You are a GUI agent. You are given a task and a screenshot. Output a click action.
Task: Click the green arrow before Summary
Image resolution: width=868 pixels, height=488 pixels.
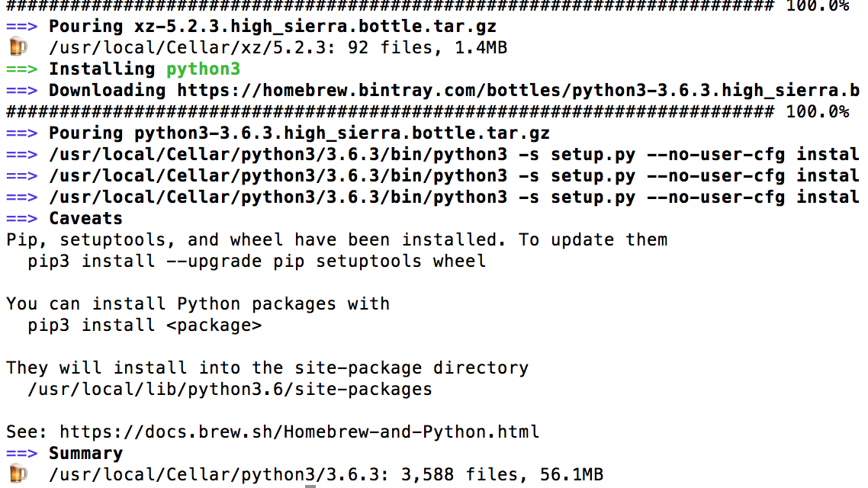(x=22, y=454)
